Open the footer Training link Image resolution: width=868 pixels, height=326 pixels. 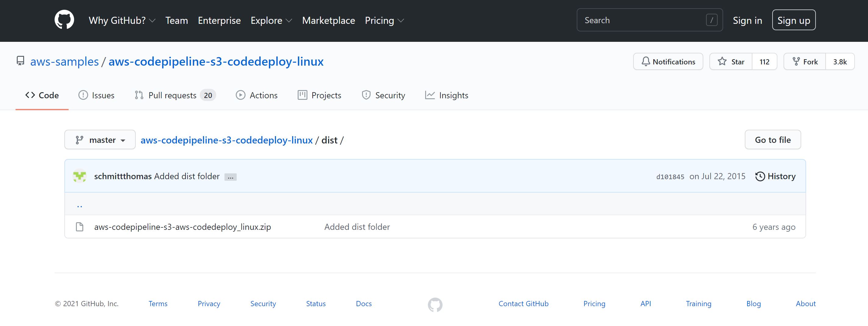698,303
